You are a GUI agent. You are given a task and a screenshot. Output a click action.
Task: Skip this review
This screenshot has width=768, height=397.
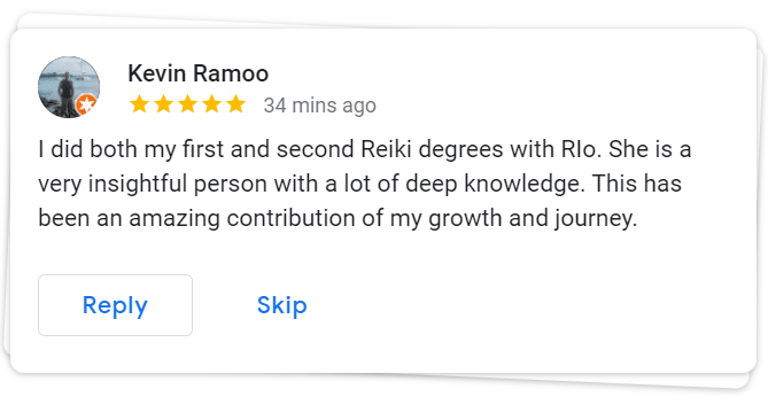[x=282, y=305]
